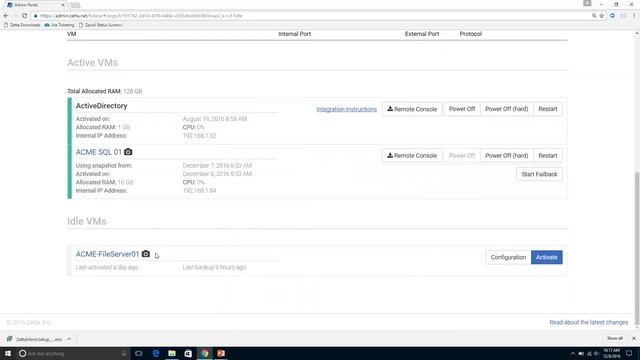Click the network icon in system tray
The height and width of the screenshot is (360, 640).
click(x=589, y=353)
